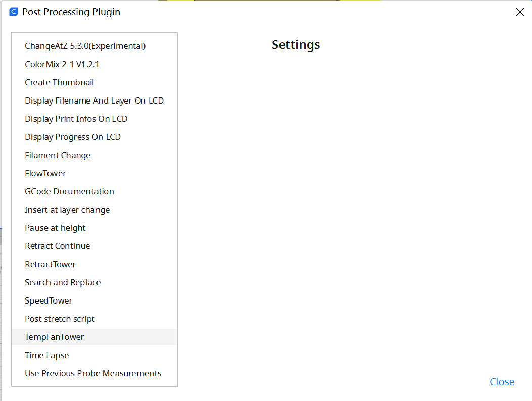The height and width of the screenshot is (401, 532).
Task: Choose ColorMix 2-1 V1.2.1 script
Action: pyautogui.click(x=94, y=64)
